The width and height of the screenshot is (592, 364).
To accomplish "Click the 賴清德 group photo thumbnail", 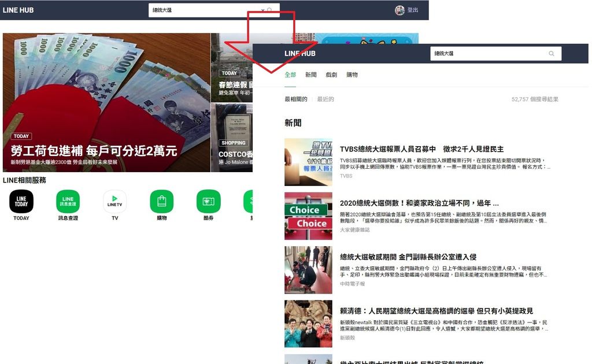I will coord(309,324).
